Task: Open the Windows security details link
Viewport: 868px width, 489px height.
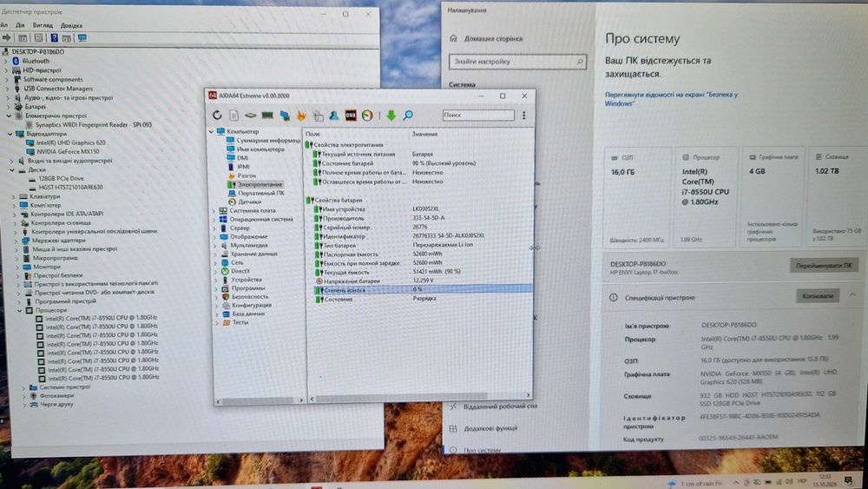Action: pyautogui.click(x=671, y=98)
